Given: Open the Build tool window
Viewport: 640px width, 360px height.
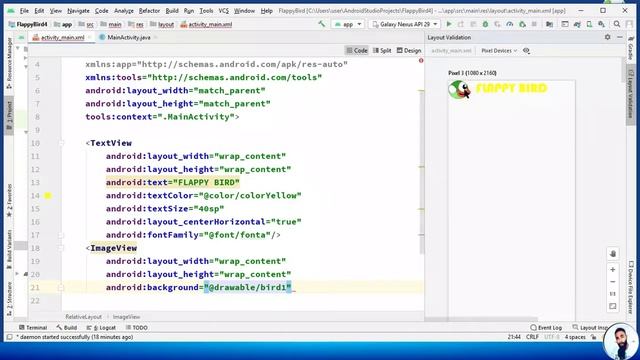Looking at the screenshot, I should pyautogui.click(x=67, y=327).
